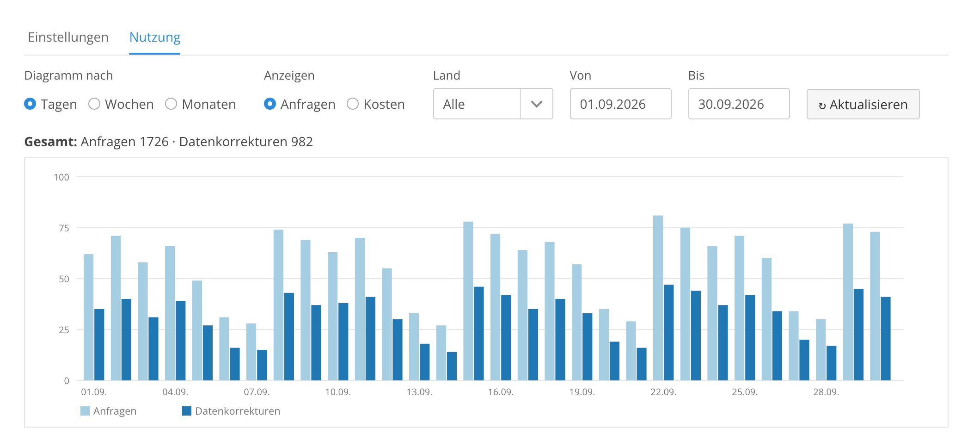Image resolution: width=980 pixels, height=435 pixels.
Task: Click the Anfragen legend label
Action: point(115,411)
